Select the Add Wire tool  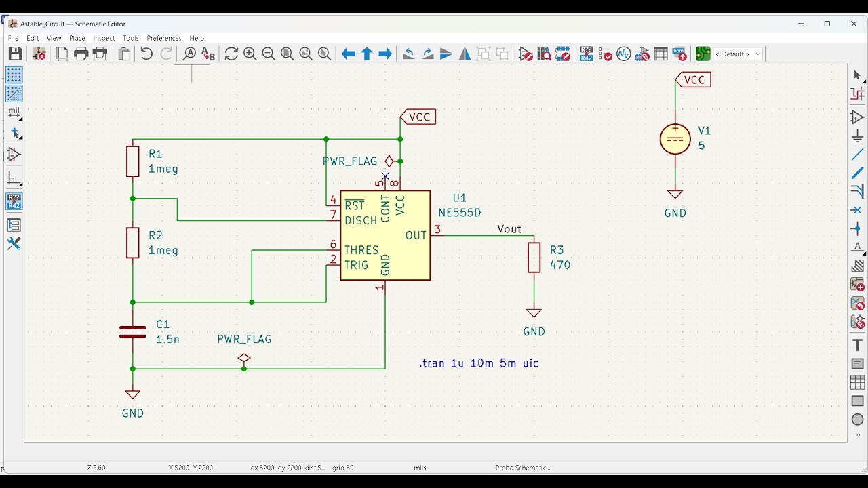click(858, 155)
